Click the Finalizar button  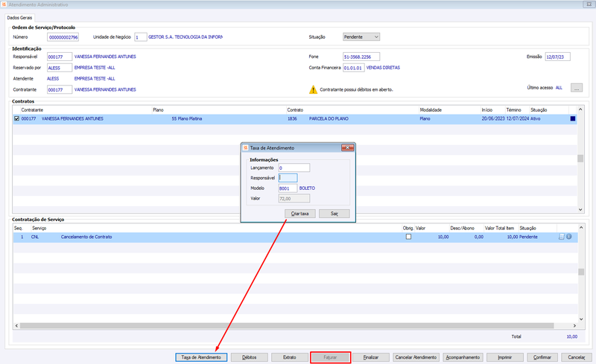point(371,357)
